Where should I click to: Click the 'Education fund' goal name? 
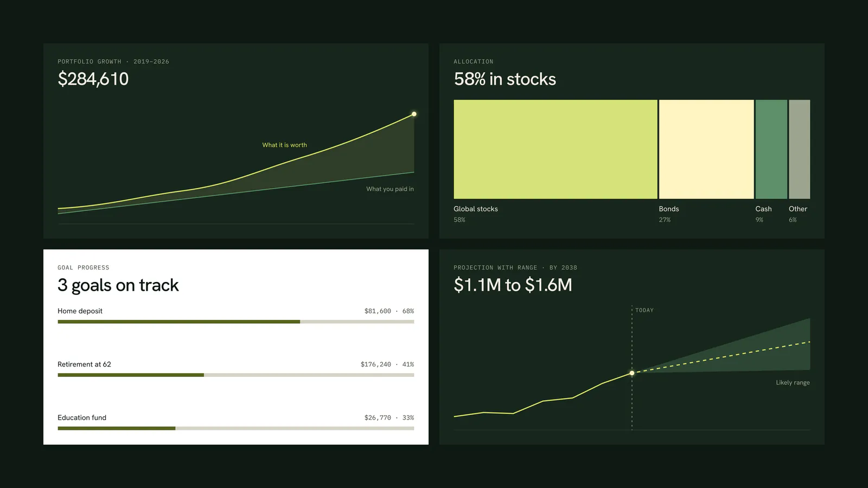click(82, 418)
